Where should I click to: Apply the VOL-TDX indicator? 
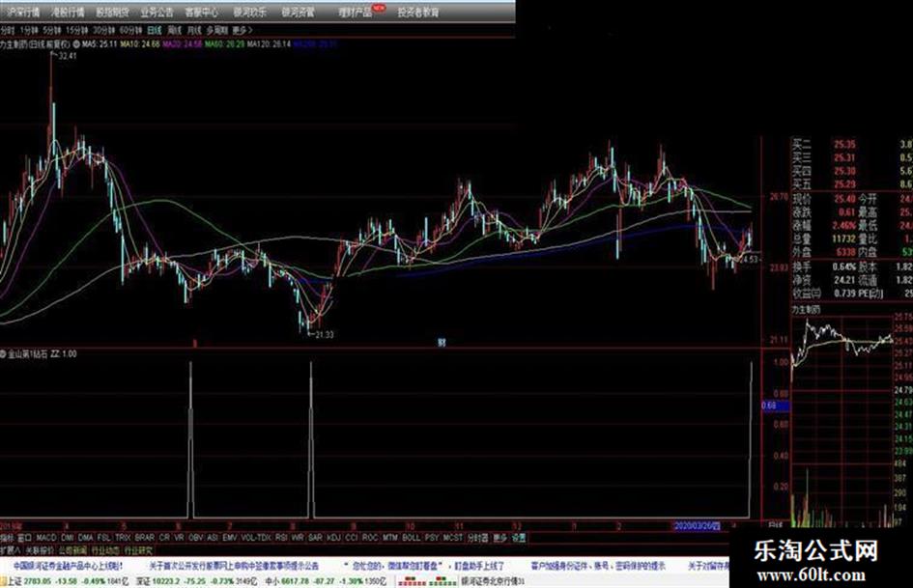point(256,538)
